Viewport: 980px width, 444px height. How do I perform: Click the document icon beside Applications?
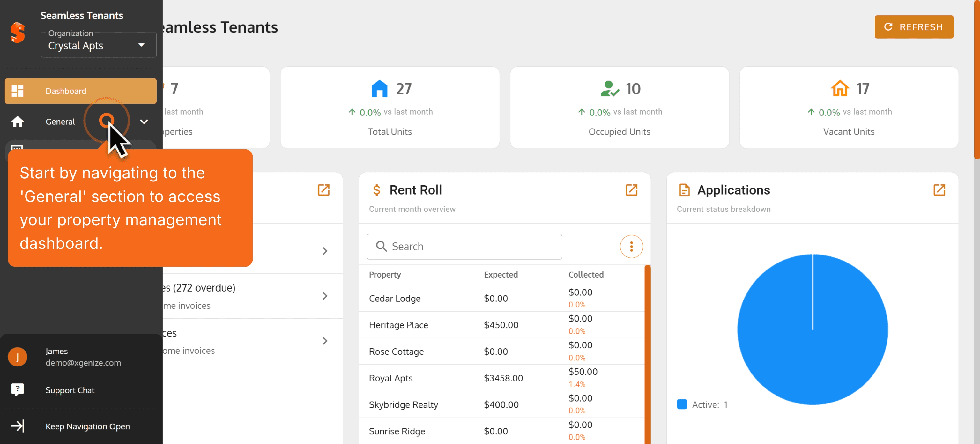(684, 190)
